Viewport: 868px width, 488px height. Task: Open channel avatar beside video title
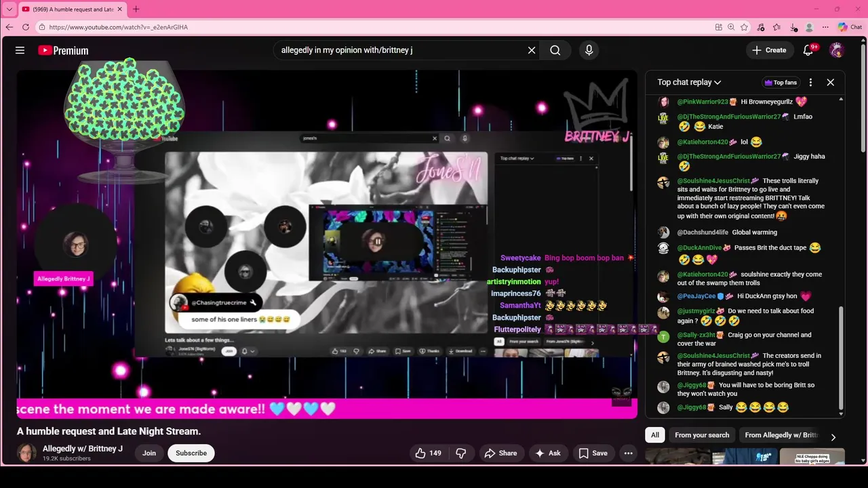[x=26, y=453]
